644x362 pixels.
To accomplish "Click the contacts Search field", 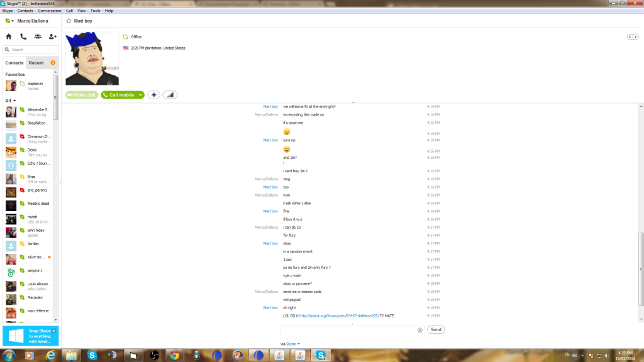I will click(x=33, y=50).
